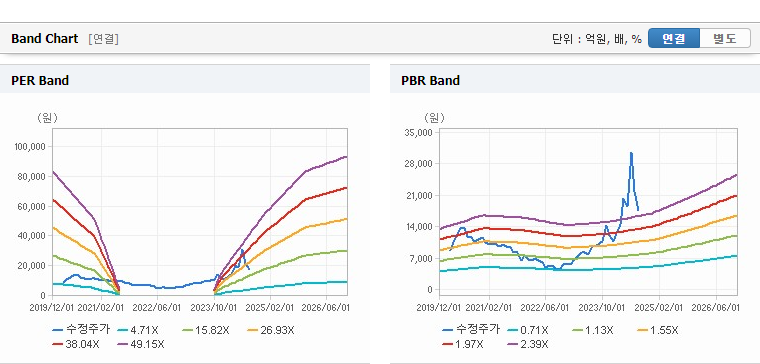Switch to the 별도 view button
The height and width of the screenshot is (364, 760).
click(725, 38)
